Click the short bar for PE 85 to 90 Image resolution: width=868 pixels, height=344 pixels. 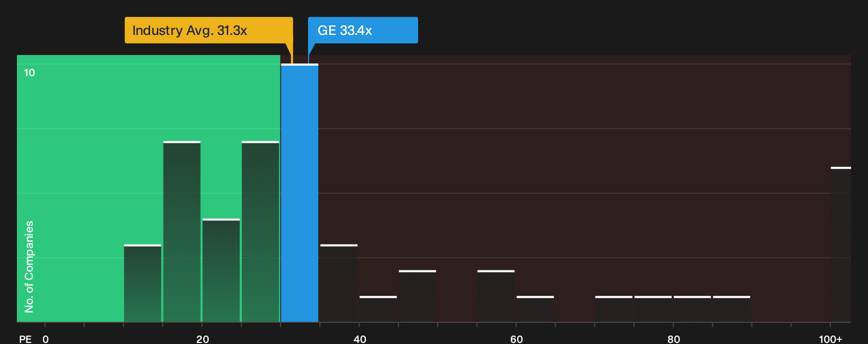pyautogui.click(x=731, y=309)
